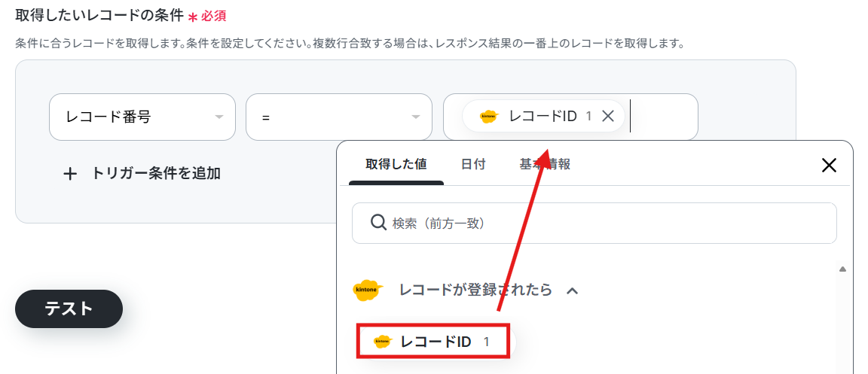Select レコードID 1 from the list
This screenshot has width=868, height=374.
pos(432,342)
